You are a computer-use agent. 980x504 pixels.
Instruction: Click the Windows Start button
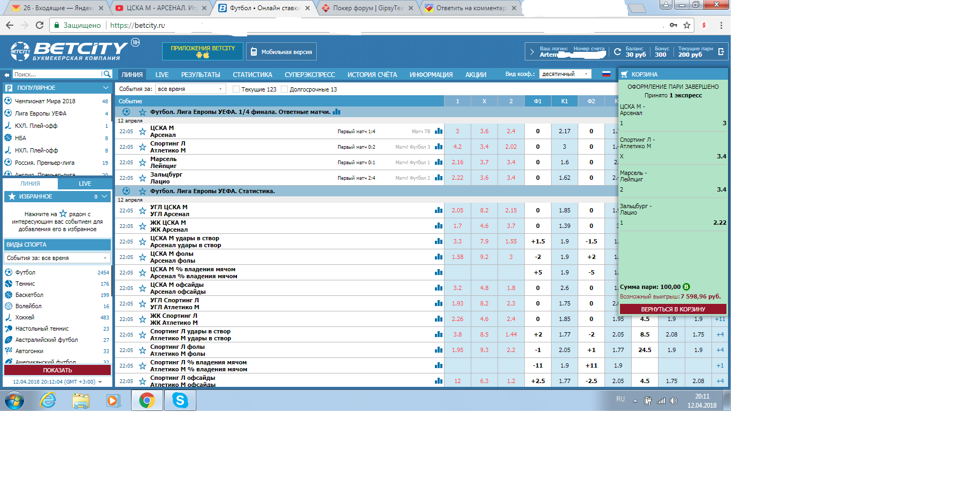coord(14,400)
